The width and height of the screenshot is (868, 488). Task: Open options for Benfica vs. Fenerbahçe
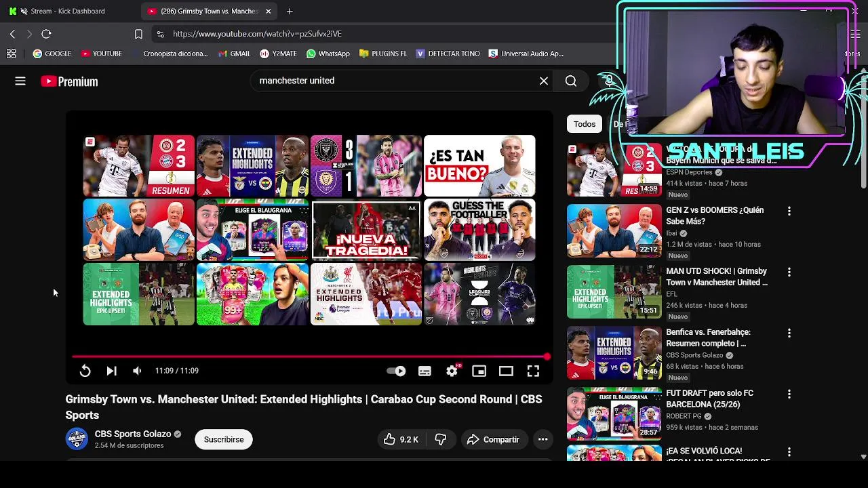point(789,333)
